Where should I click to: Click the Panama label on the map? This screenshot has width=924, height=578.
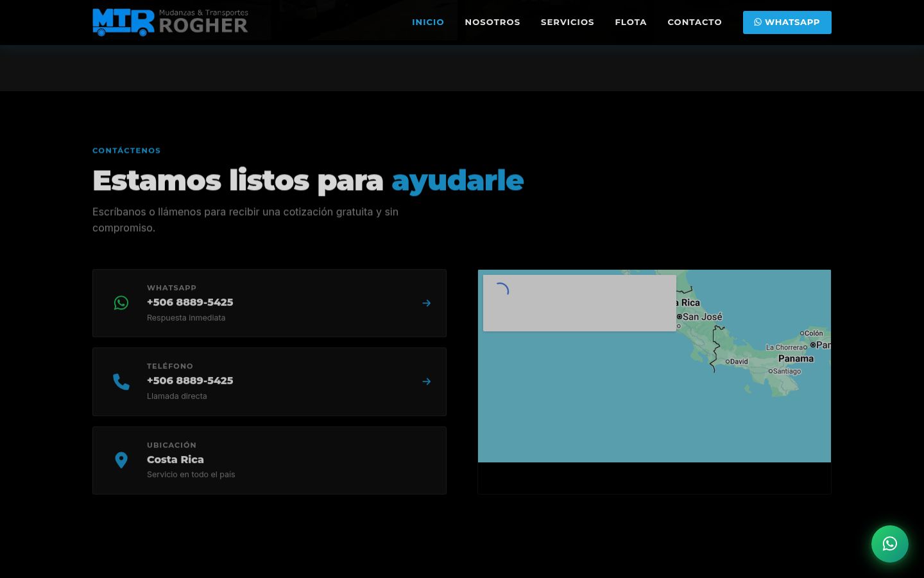click(x=796, y=359)
